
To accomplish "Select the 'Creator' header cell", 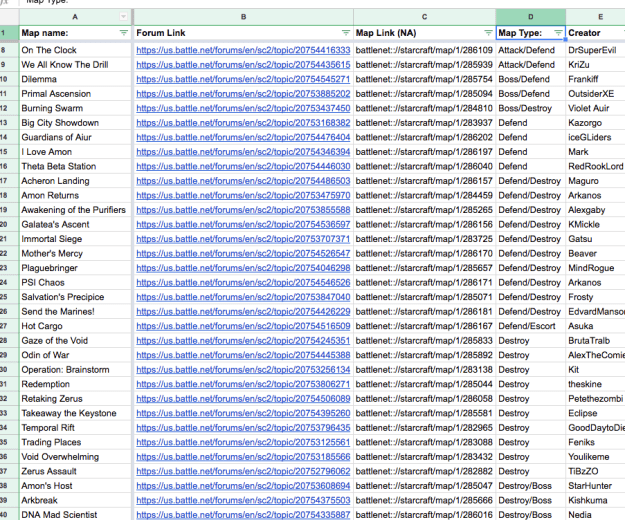I will coord(596,33).
